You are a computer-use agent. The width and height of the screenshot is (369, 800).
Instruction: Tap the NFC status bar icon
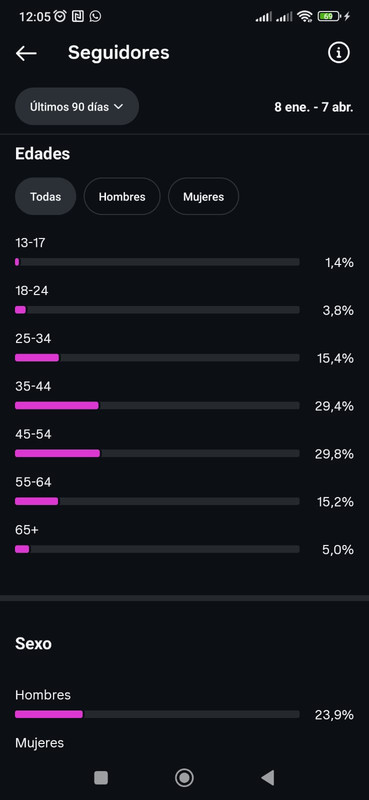[78, 16]
